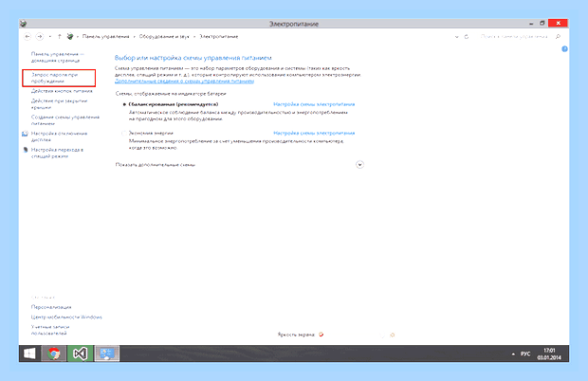The image size is (588, 381).
Task: Open 'Действия кнопок питания'
Action: [62, 91]
